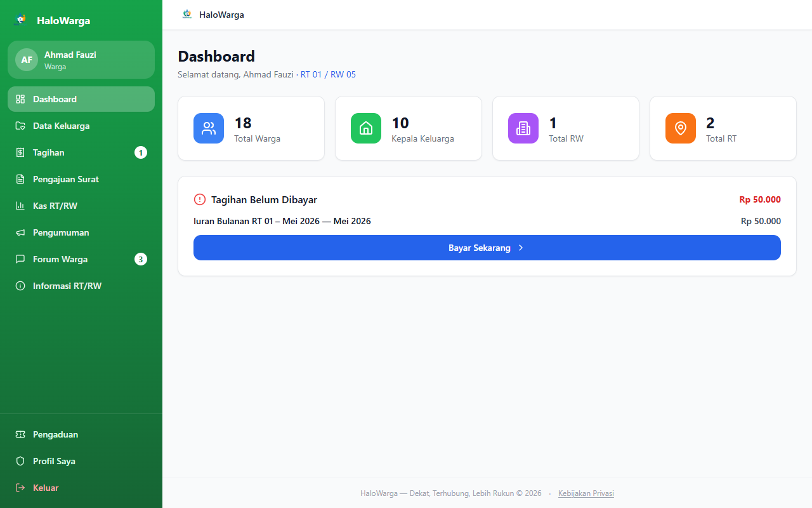This screenshot has width=812, height=508.
Task: Open the Data Keluarga menu item
Action: [x=81, y=126]
